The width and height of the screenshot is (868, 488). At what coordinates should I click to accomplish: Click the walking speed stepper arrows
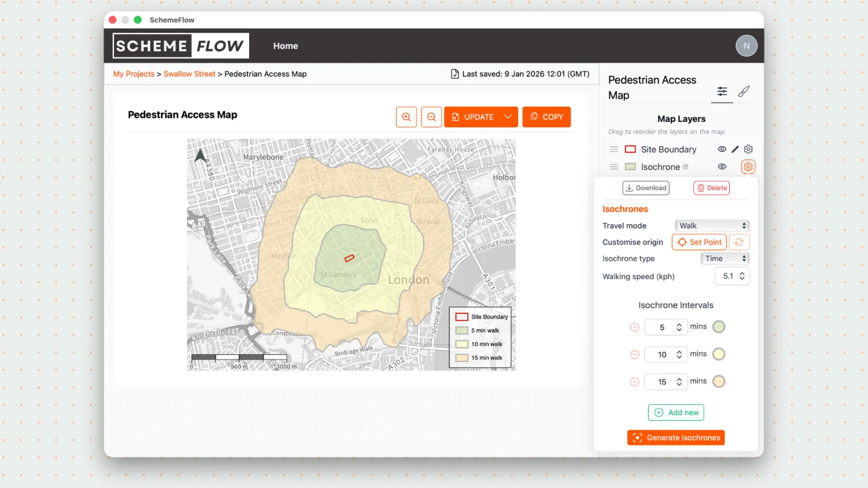pos(742,277)
